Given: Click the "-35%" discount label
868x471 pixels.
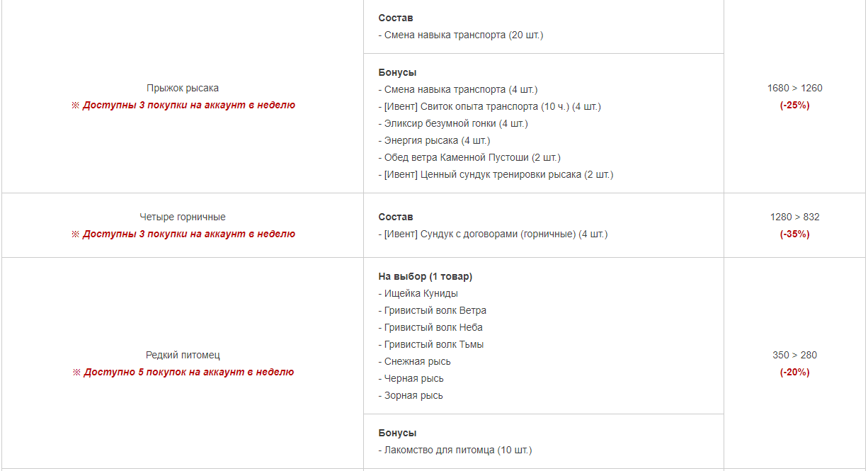Looking at the screenshot, I should click(794, 234).
